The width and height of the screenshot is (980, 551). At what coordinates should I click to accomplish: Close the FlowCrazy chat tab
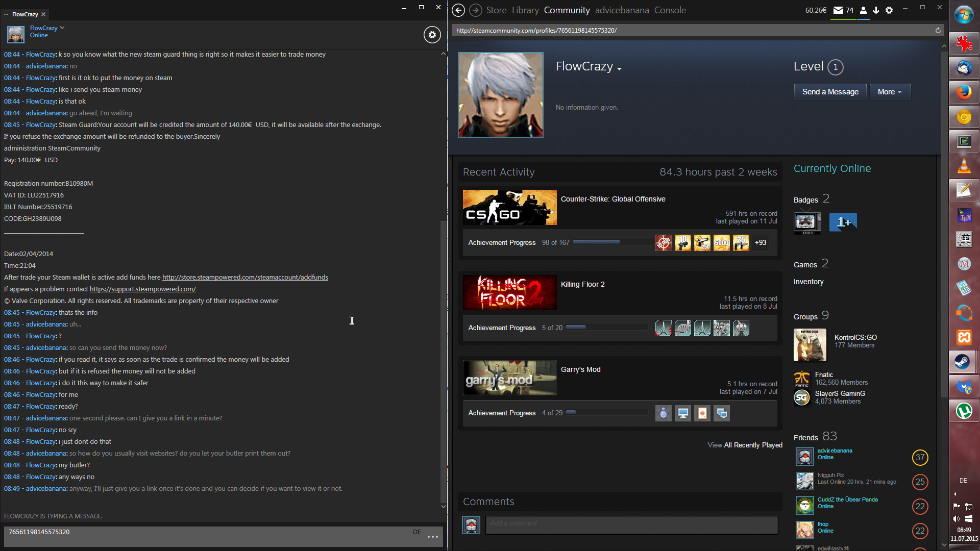pyautogui.click(x=43, y=14)
